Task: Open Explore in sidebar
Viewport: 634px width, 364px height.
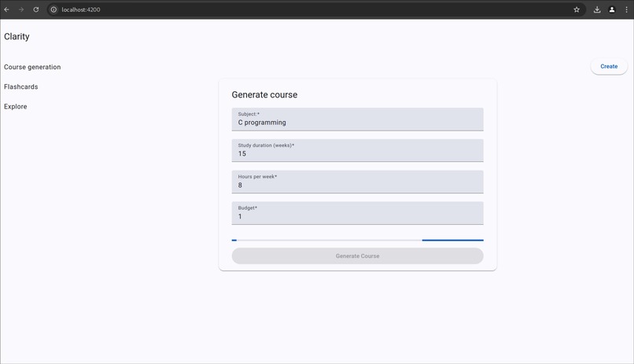Action: [16, 107]
